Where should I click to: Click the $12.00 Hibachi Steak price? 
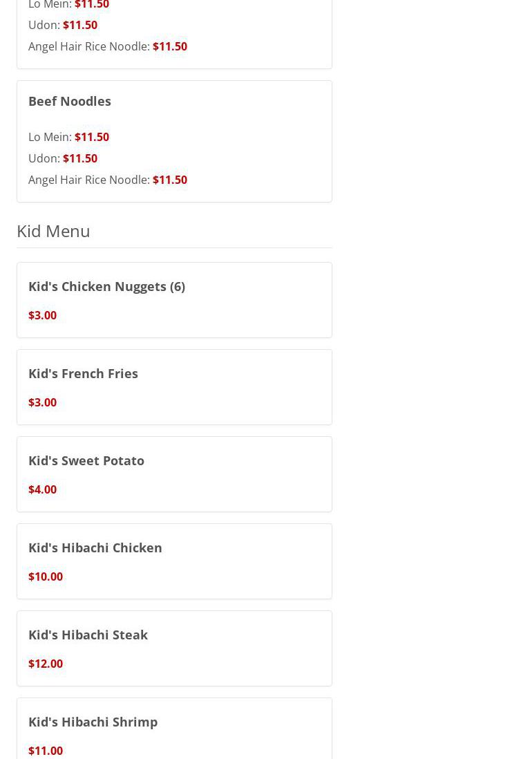coord(46,664)
